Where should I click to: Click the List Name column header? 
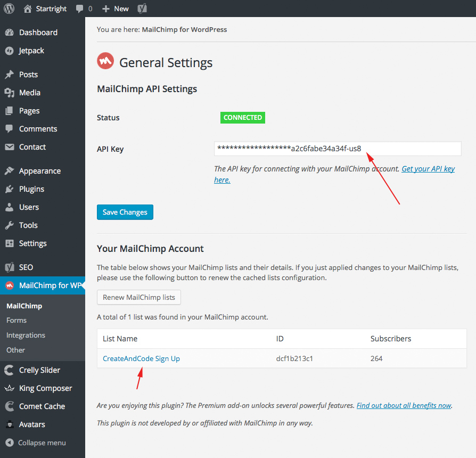[120, 339]
